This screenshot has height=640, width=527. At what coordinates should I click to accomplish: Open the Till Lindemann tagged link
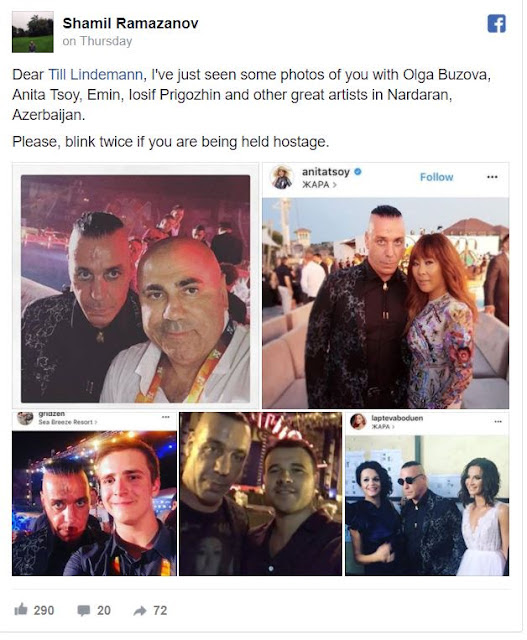tap(95, 75)
